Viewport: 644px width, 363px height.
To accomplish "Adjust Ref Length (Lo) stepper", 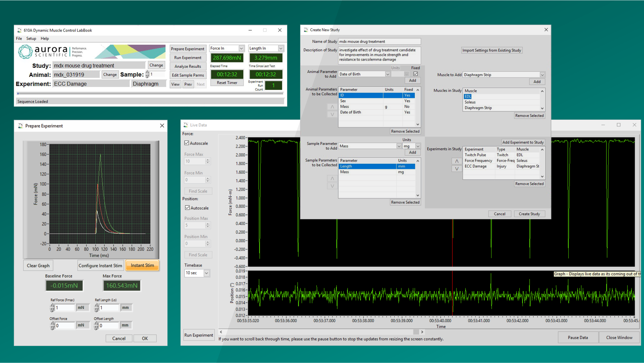I will point(96,308).
